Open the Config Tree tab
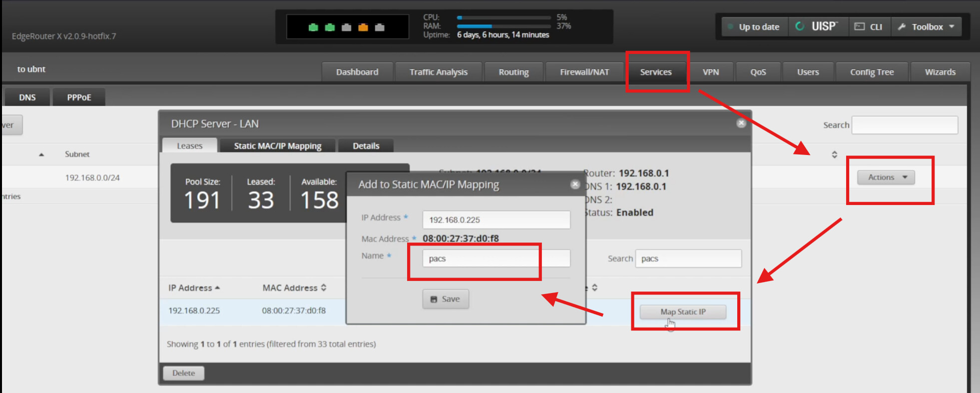 872,72
